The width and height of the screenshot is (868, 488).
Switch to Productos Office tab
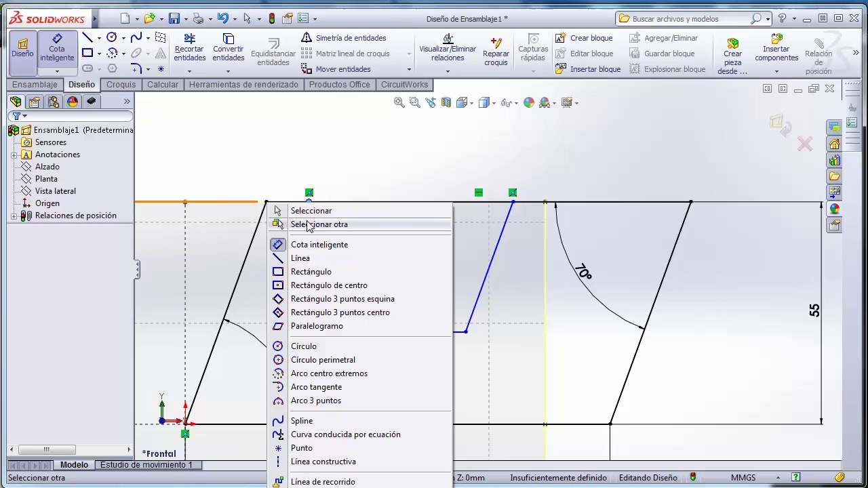pos(340,85)
